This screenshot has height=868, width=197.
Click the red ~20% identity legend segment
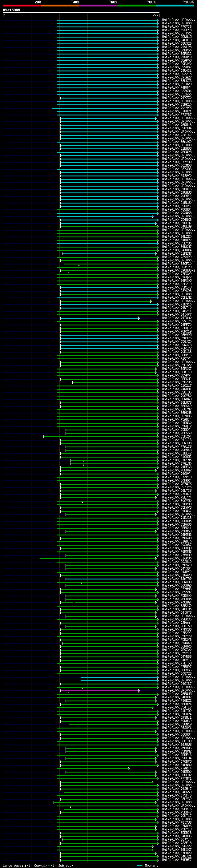pos(22,6)
